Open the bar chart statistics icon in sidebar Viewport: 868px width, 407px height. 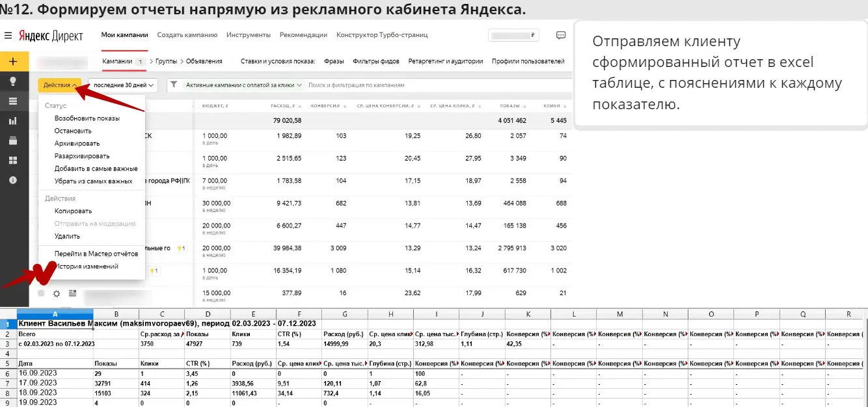(x=14, y=121)
